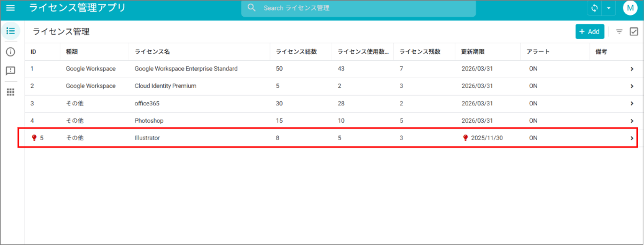644x245 pixels.
Task: Expand the office365 row chevron
Action: coord(632,104)
